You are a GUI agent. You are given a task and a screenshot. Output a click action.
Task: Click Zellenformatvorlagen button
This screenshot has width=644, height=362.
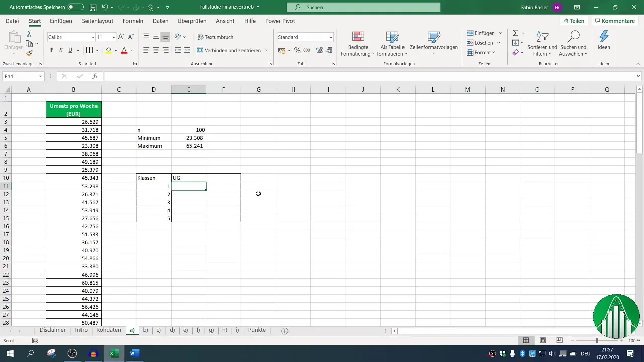(433, 44)
